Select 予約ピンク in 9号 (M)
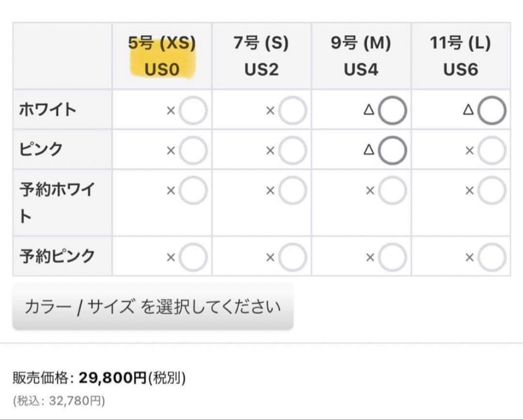The width and height of the screenshot is (523, 420). tap(392, 257)
